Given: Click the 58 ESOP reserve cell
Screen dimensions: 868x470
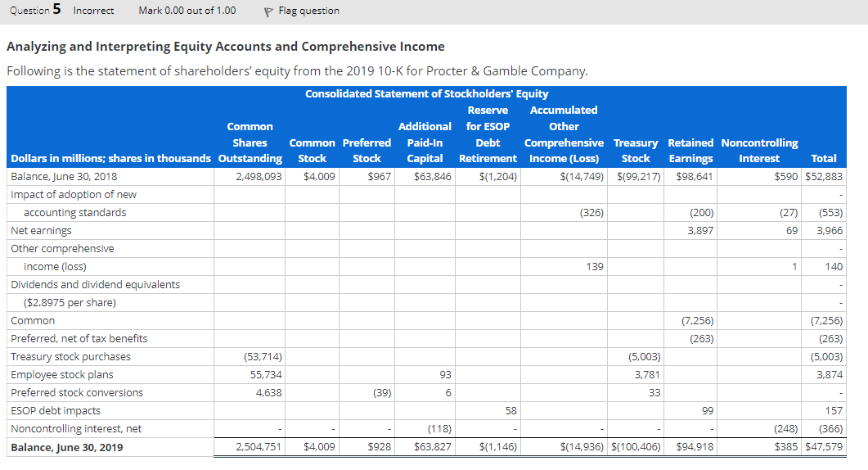Looking at the screenshot, I should coord(488,411).
